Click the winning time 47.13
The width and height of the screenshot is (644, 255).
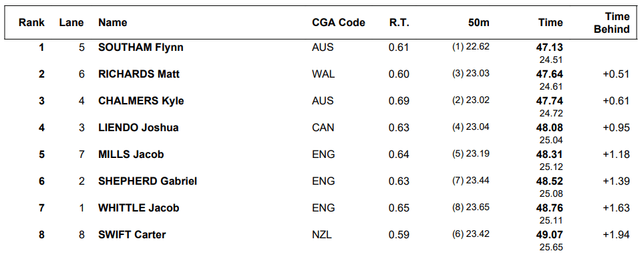(550, 48)
